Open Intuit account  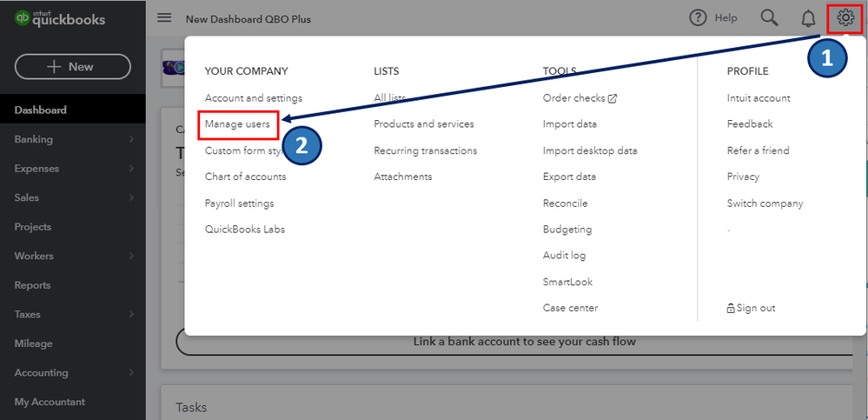[x=759, y=98]
